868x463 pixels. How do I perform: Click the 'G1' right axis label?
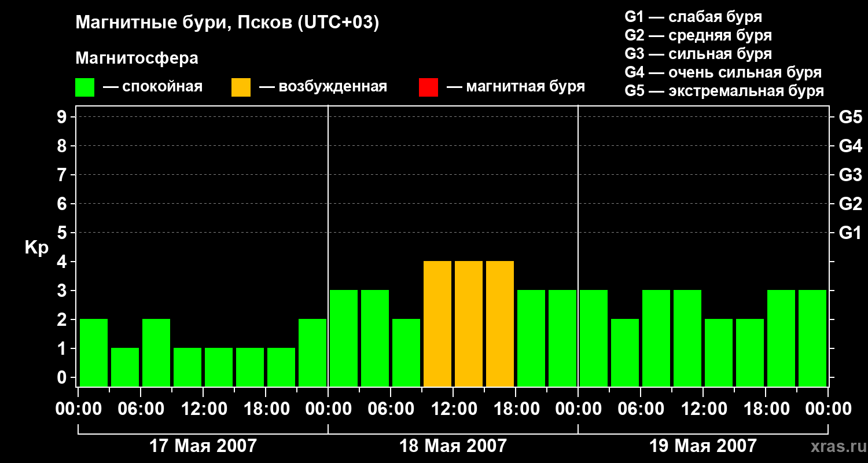click(x=850, y=233)
